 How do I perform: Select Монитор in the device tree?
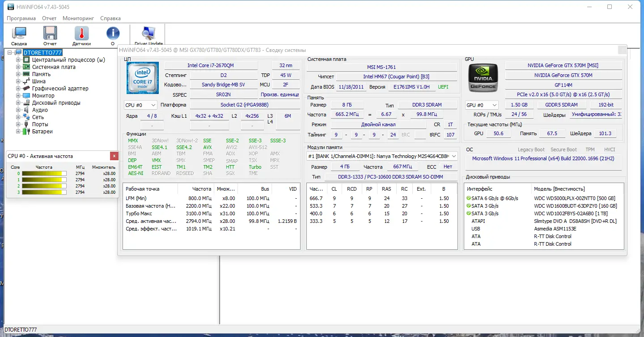point(43,96)
